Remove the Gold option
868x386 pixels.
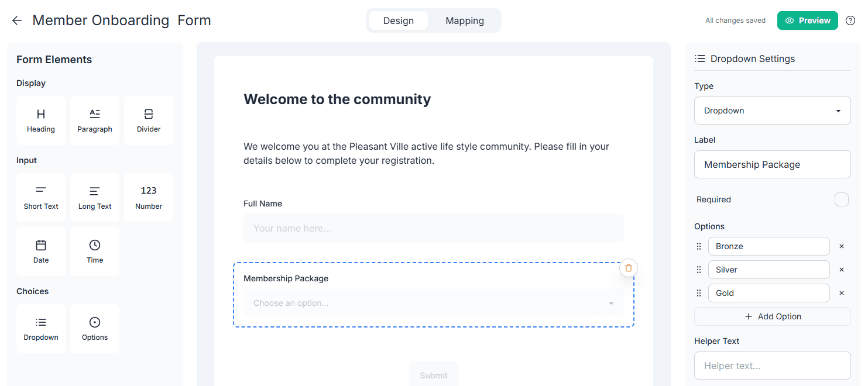point(842,292)
